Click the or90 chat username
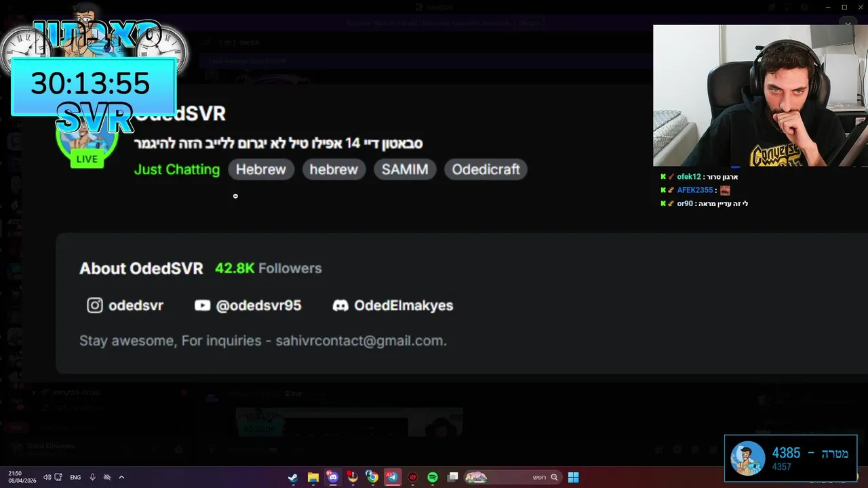The image size is (868, 488). (685, 203)
